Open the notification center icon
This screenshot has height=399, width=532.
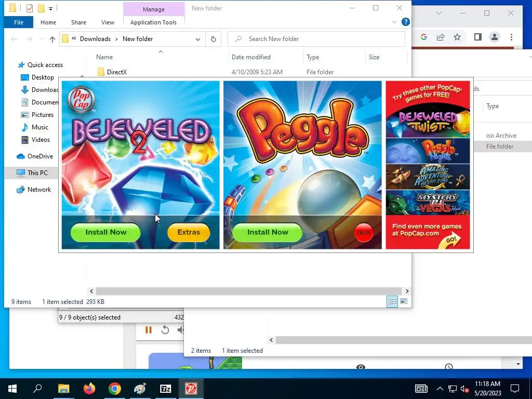click(x=515, y=389)
